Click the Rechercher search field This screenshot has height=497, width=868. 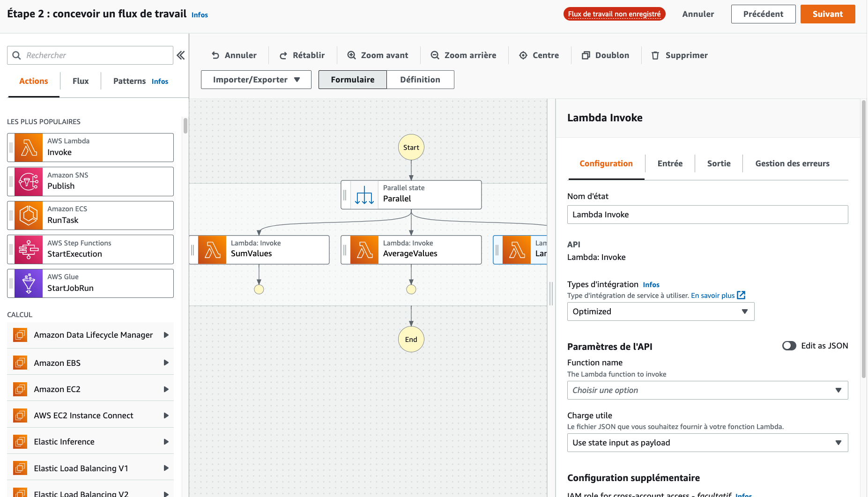tap(90, 55)
